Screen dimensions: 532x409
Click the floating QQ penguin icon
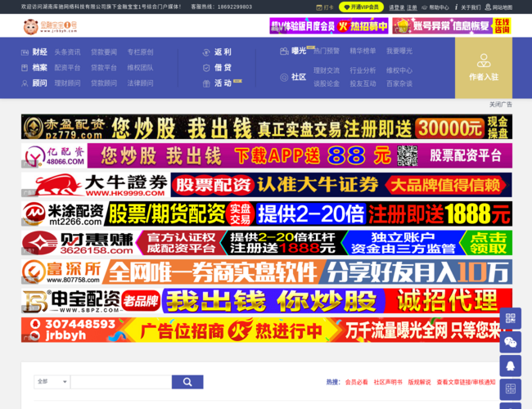pyautogui.click(x=510, y=366)
